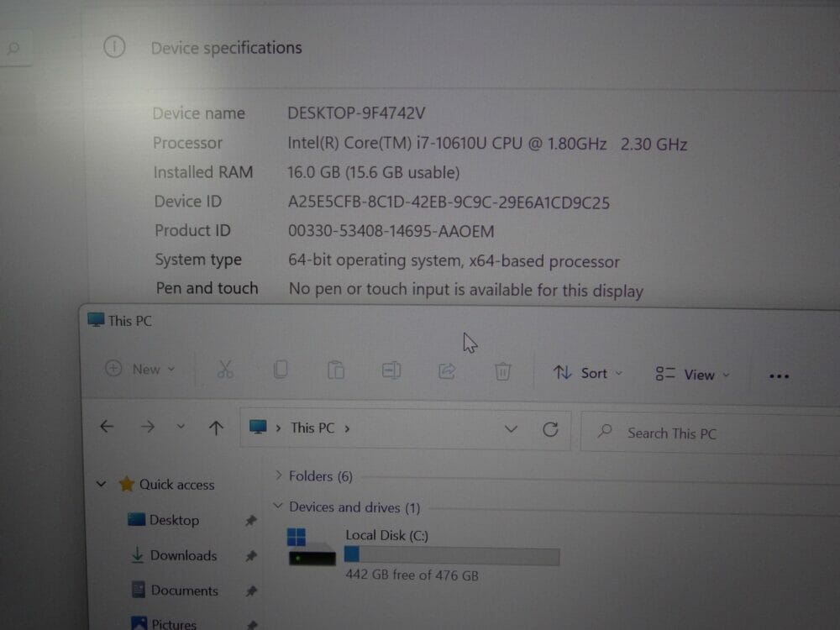
Task: Click the This PC window title text
Action: pos(129,321)
